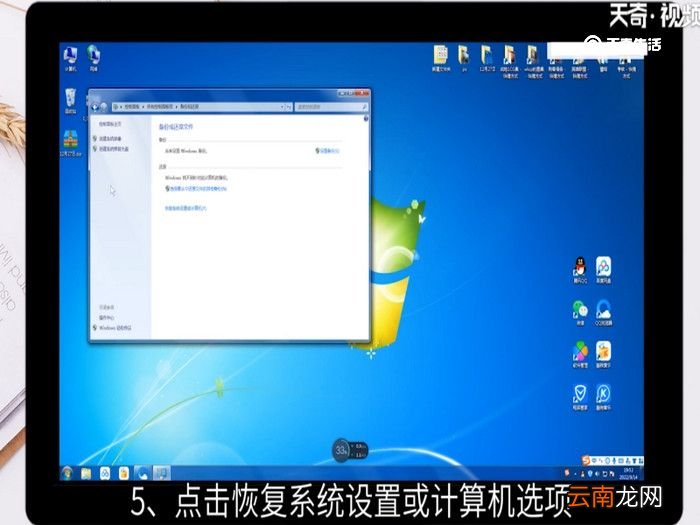This screenshot has height=525, width=700.
Task: Select the WinRAR archive file on desktop
Action: click(x=71, y=143)
